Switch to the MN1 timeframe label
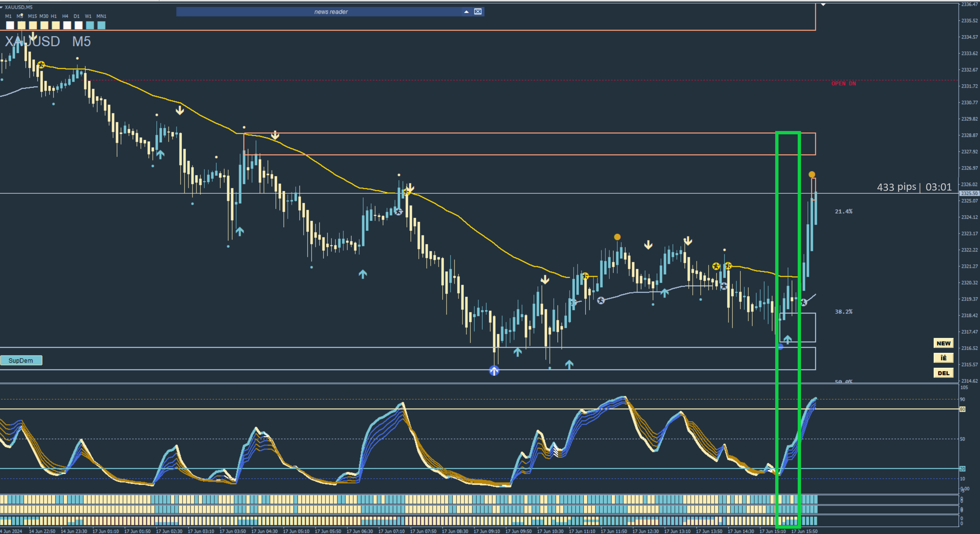980x534 pixels. pyautogui.click(x=101, y=16)
